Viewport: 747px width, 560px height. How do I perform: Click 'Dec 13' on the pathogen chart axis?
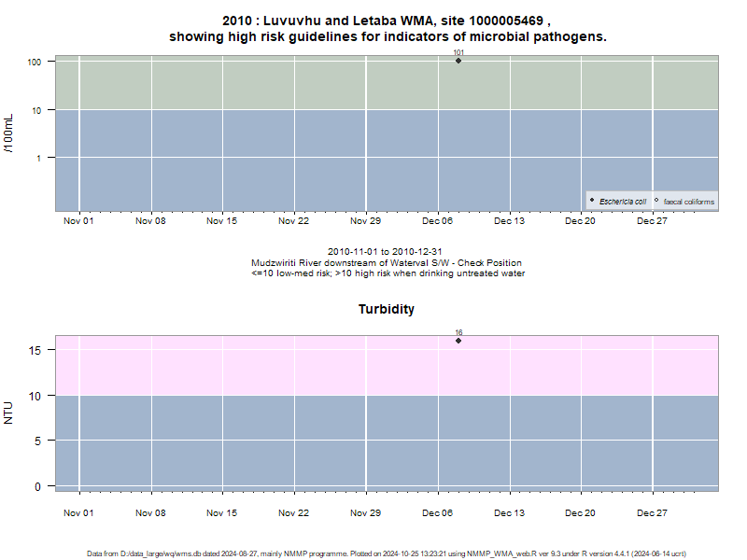[509, 221]
